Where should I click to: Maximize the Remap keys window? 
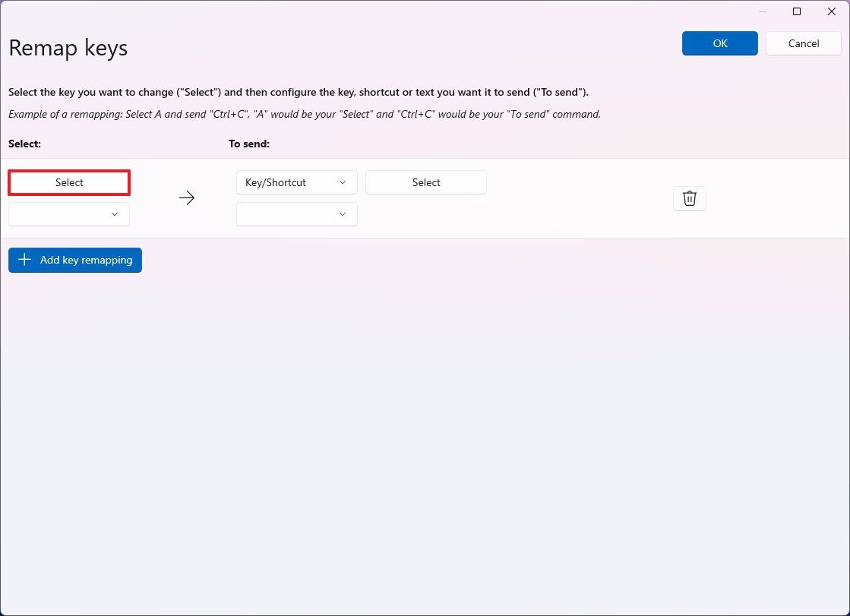tap(796, 11)
